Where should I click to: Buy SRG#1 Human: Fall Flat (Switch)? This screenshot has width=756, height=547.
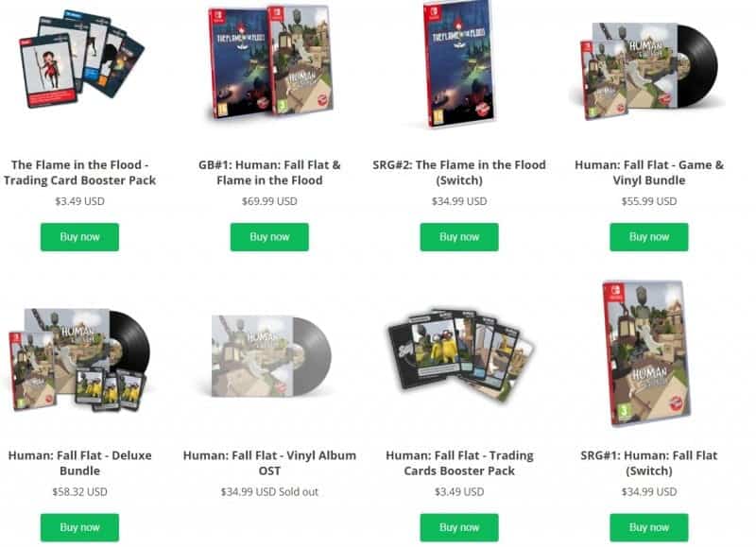coord(649,527)
